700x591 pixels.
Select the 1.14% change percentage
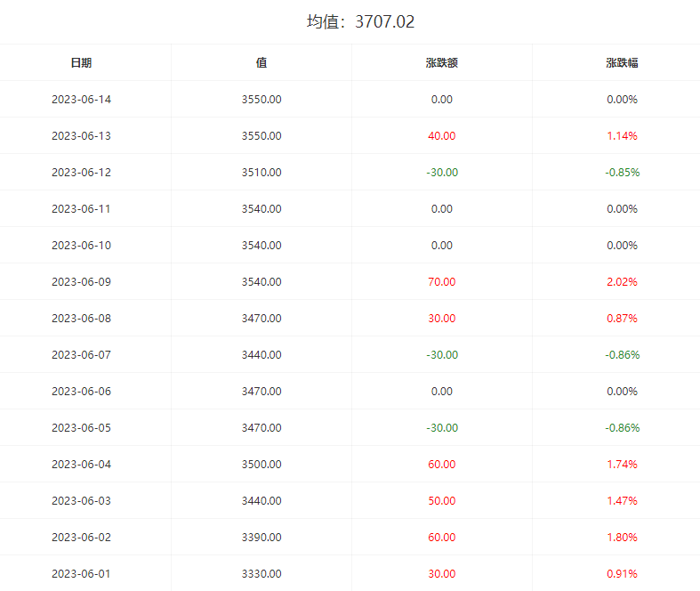[x=622, y=136]
